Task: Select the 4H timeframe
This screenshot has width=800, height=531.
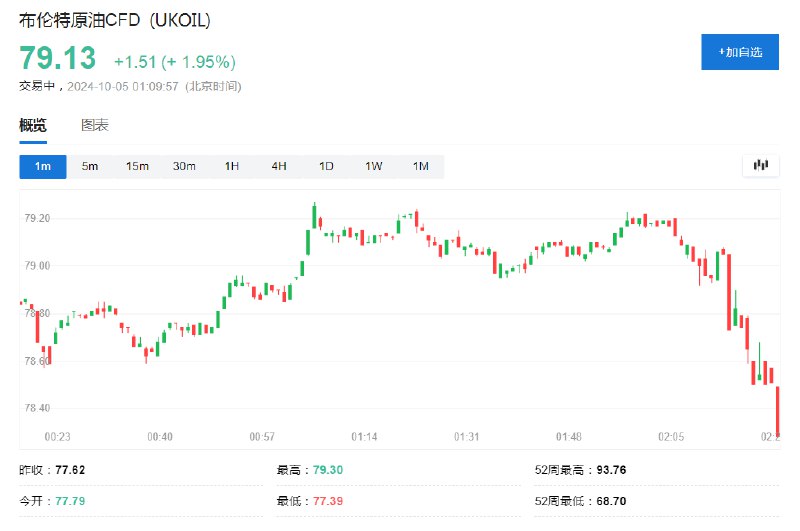Action: (279, 166)
